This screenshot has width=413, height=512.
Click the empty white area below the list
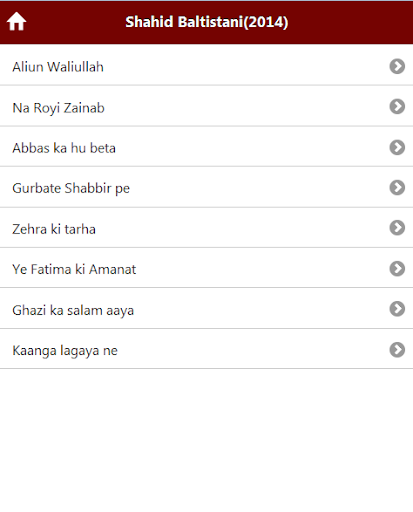[206, 440]
